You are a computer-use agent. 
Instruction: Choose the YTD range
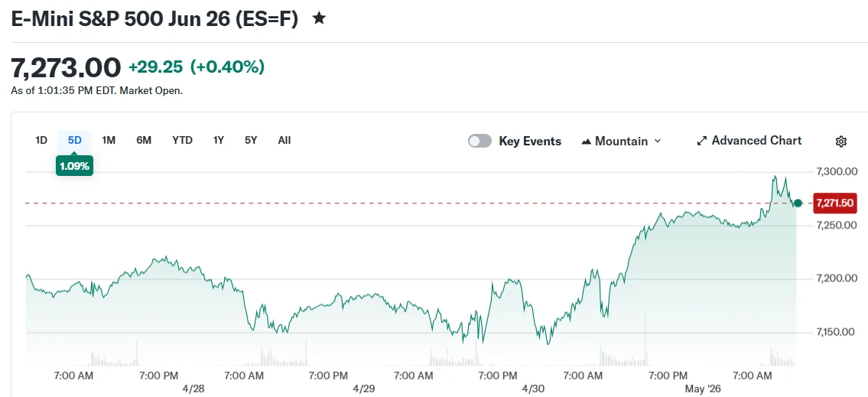point(182,140)
